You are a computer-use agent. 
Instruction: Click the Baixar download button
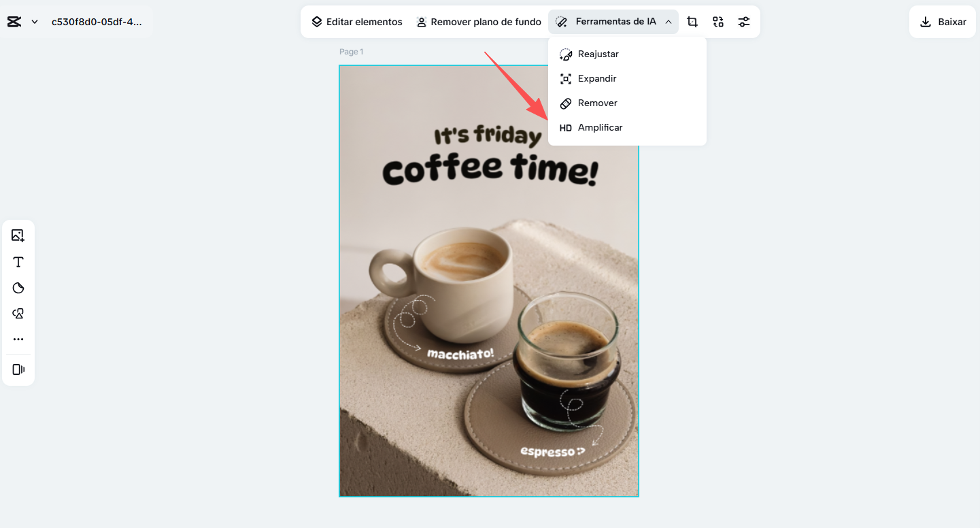[943, 22]
